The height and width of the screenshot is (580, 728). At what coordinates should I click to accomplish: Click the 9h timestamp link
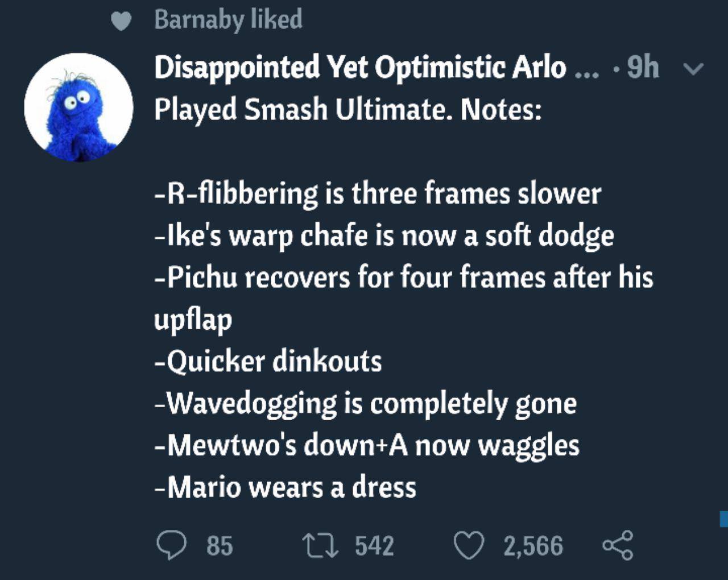643,68
